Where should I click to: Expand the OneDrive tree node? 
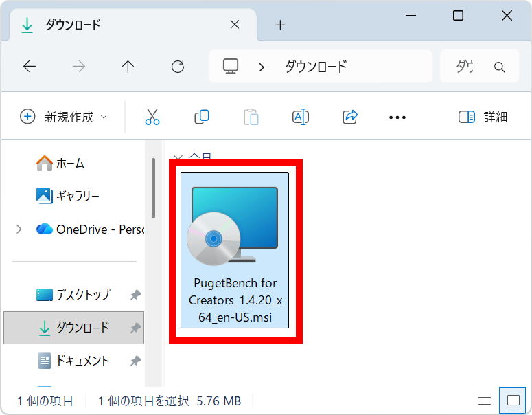tap(19, 229)
